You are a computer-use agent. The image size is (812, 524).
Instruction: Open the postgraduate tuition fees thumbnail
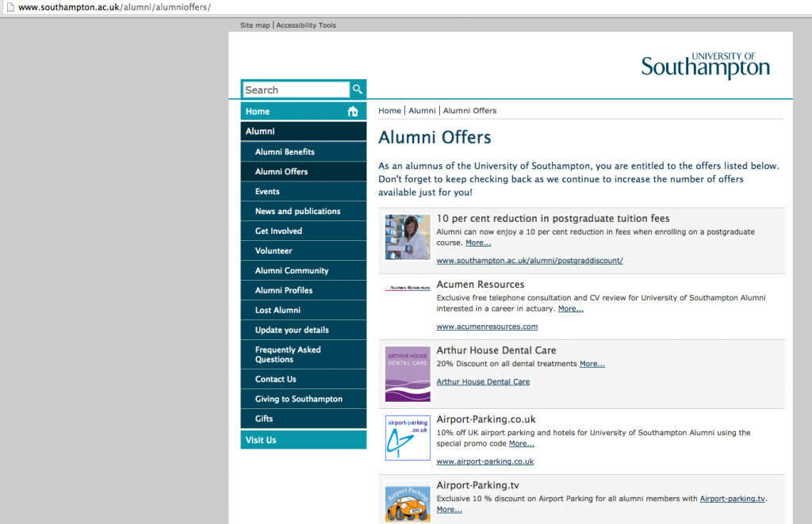408,237
